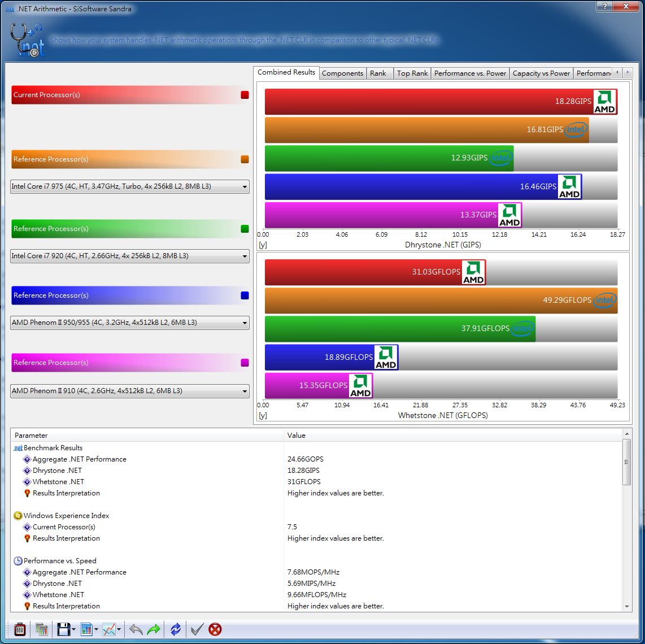
Task: Click the line graph icon
Action: pyautogui.click(x=110, y=629)
